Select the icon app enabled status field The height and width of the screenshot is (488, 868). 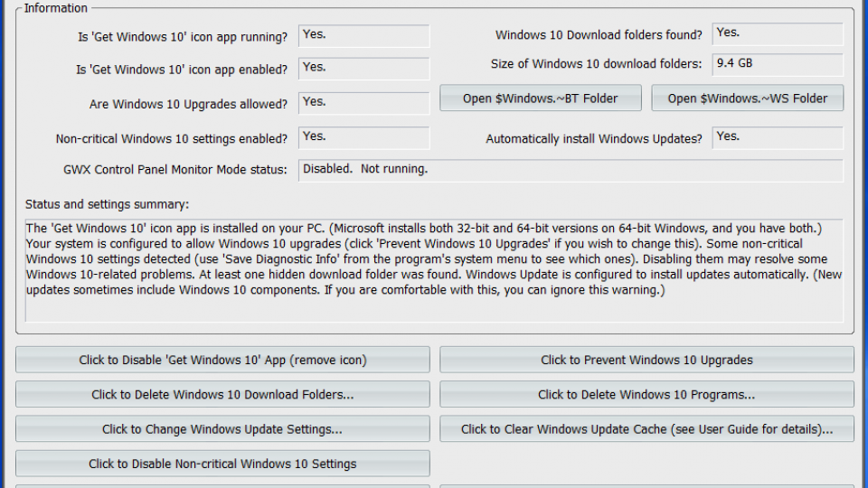pyautogui.click(x=363, y=68)
